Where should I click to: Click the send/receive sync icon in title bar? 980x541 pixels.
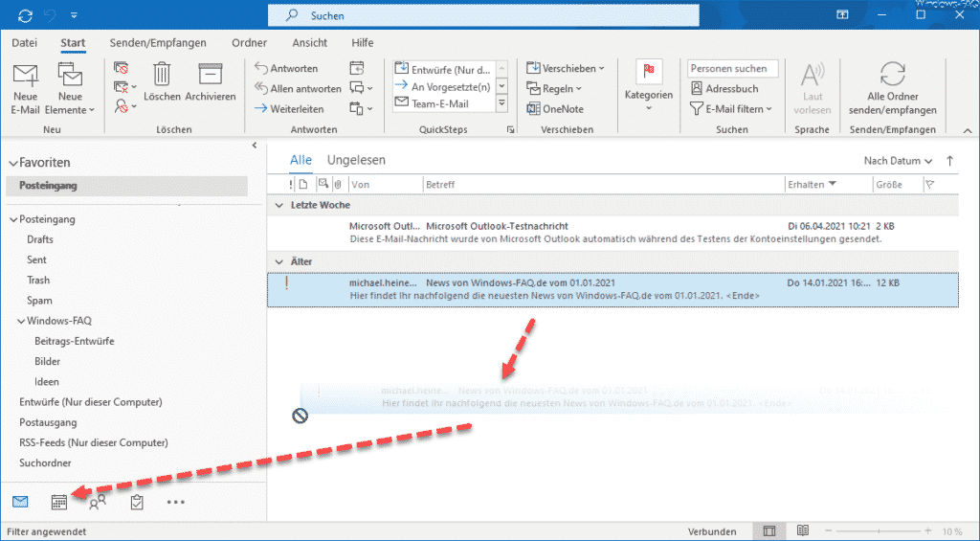tap(25, 15)
